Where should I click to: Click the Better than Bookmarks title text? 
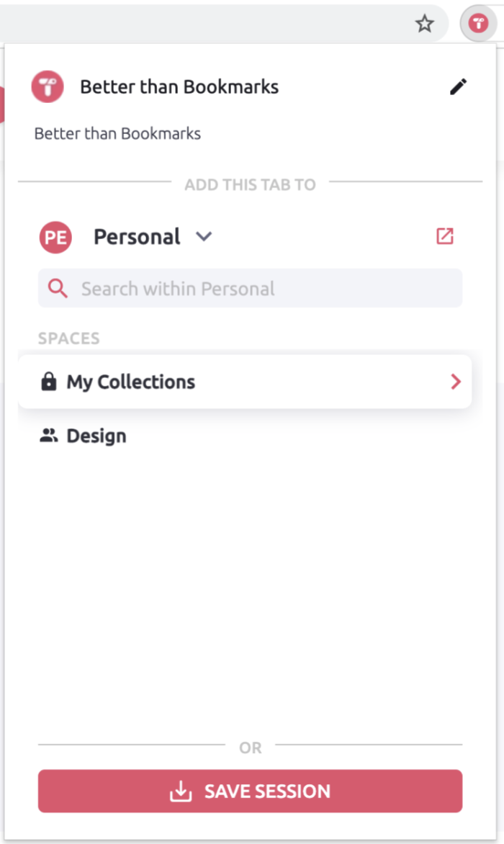point(179,86)
